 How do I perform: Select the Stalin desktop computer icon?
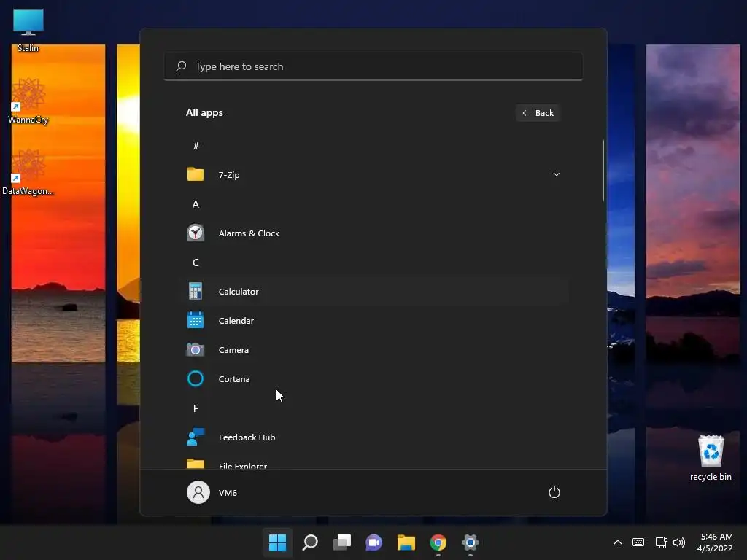point(28,29)
